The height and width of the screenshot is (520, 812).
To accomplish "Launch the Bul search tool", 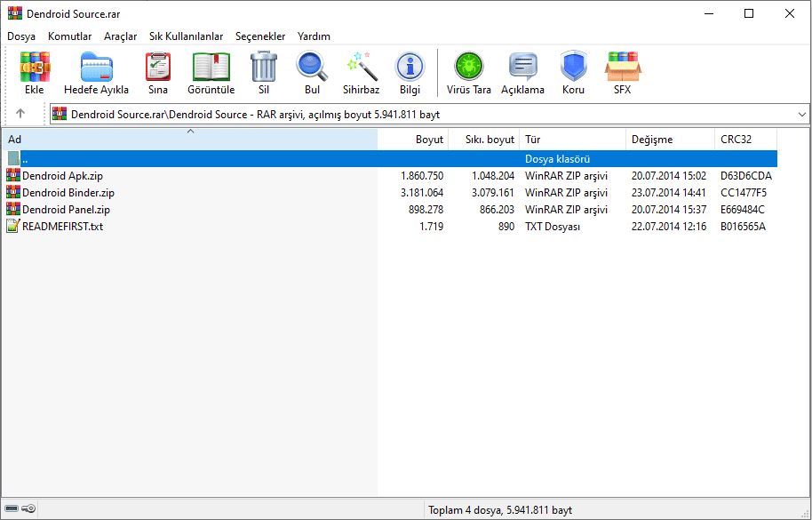I will 312,73.
